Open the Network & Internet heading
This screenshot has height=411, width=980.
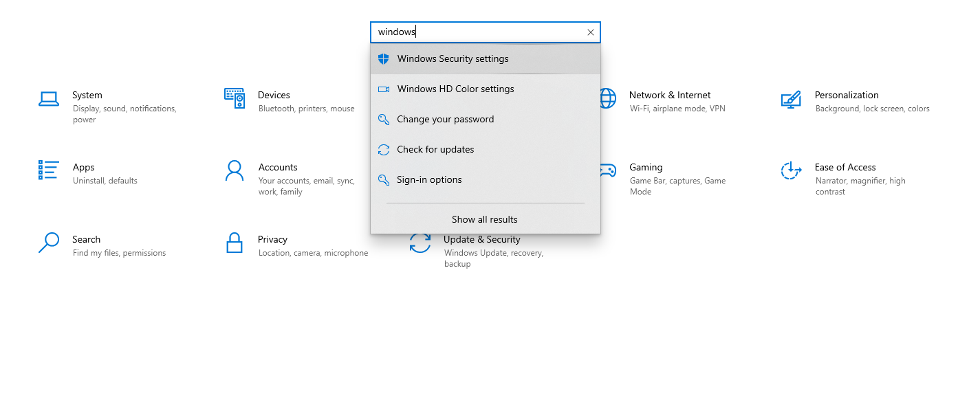click(670, 96)
